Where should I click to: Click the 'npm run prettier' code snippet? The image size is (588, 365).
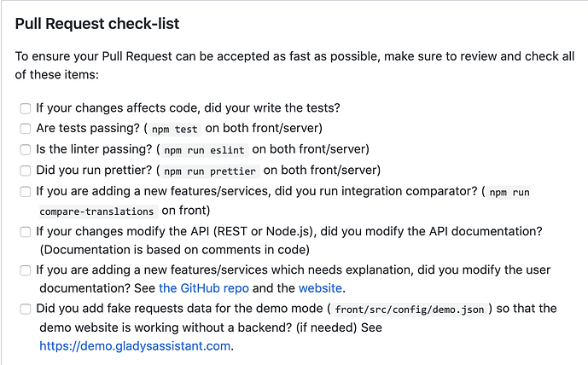[210, 171]
